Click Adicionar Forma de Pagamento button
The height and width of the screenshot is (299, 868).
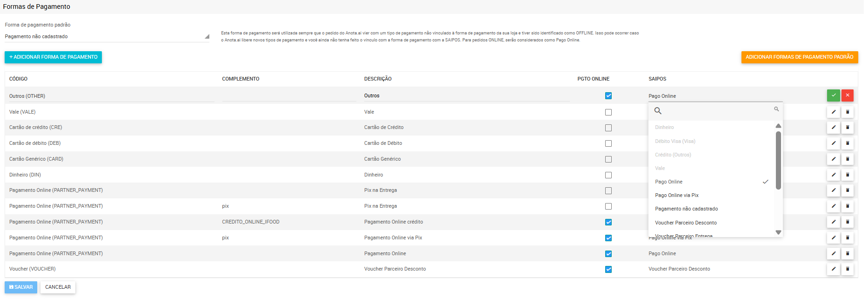(x=53, y=57)
